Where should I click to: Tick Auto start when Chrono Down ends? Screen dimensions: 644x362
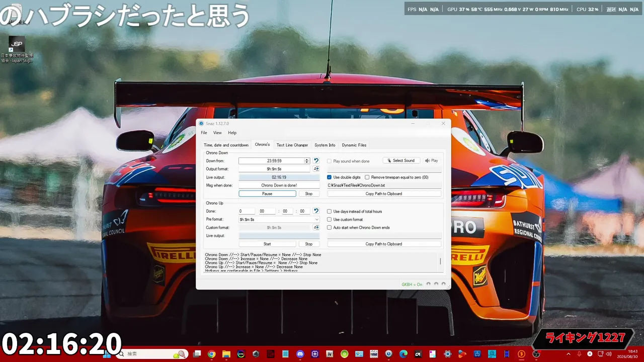[330, 227]
